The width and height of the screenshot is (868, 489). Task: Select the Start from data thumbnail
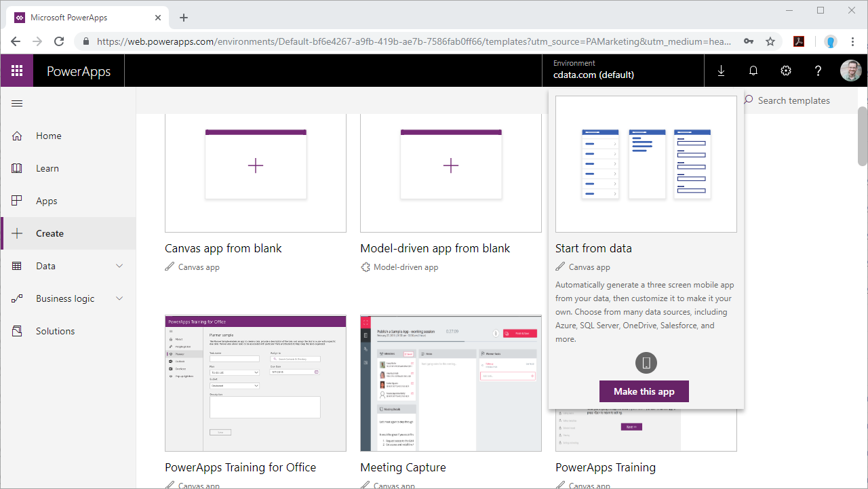646,164
